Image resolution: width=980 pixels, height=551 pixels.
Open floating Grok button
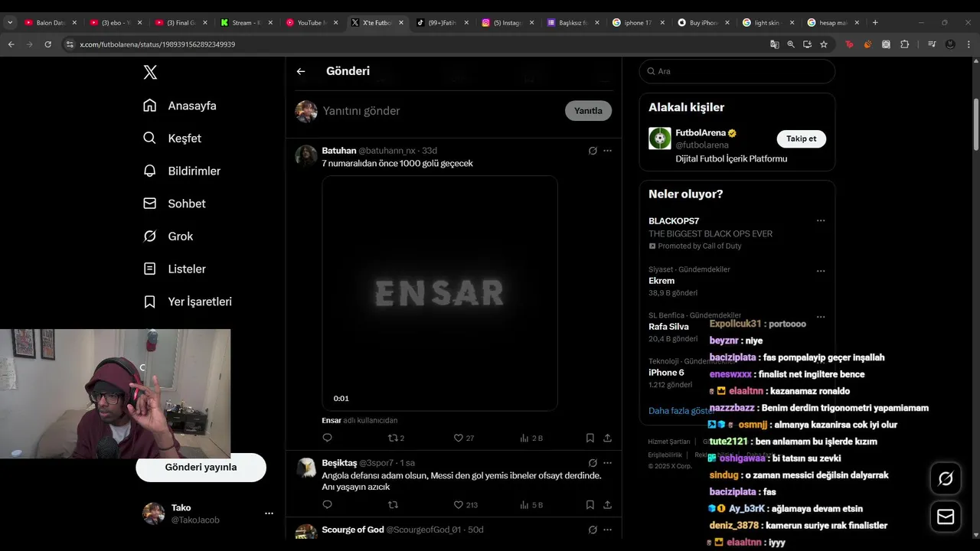pos(946,479)
